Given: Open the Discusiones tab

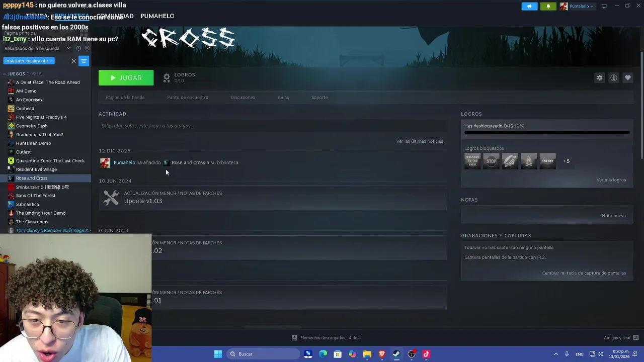Looking at the screenshot, I should (243, 98).
